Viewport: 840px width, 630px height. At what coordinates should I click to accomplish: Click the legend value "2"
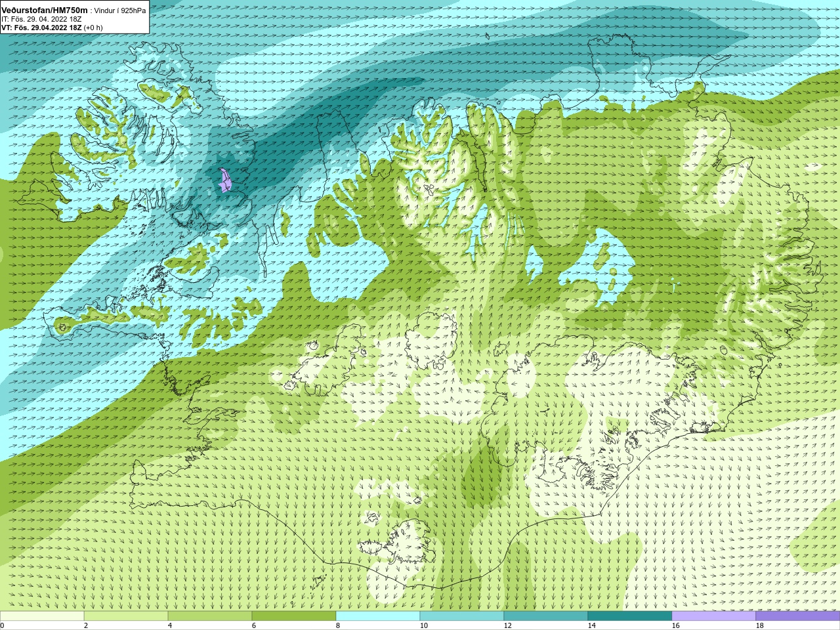(x=86, y=625)
